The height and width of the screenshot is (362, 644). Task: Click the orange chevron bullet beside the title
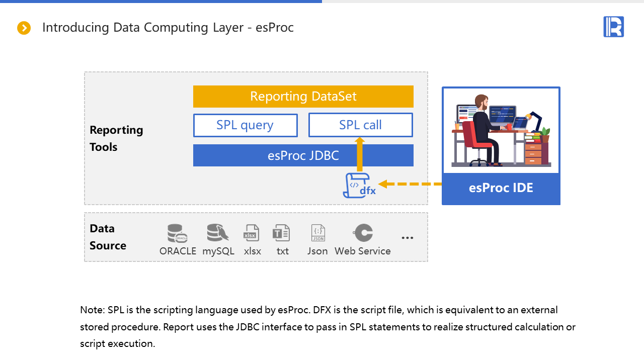pyautogui.click(x=24, y=28)
